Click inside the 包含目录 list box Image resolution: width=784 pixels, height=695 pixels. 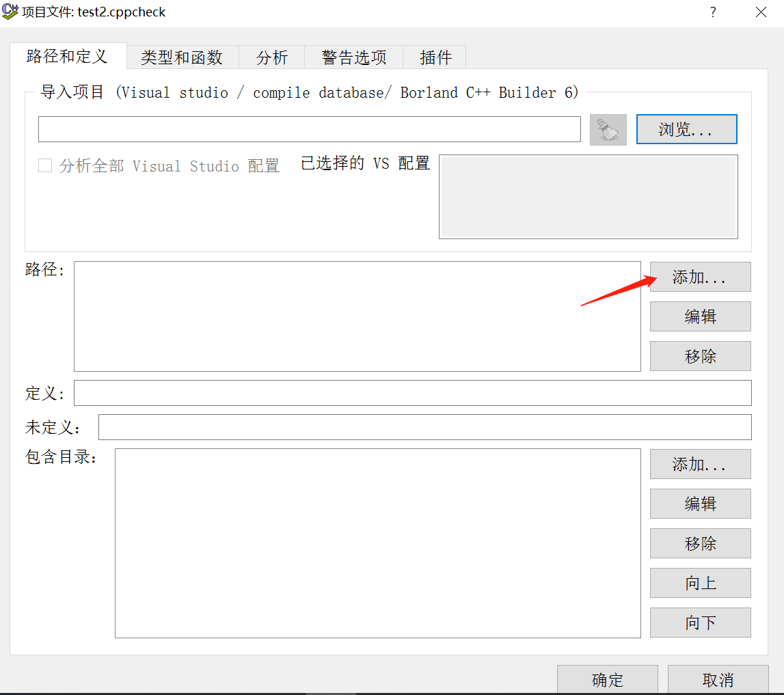click(378, 543)
